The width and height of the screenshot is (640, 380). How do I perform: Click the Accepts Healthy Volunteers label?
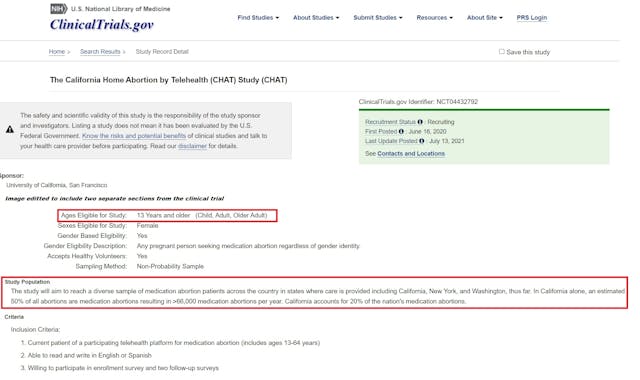(87, 256)
